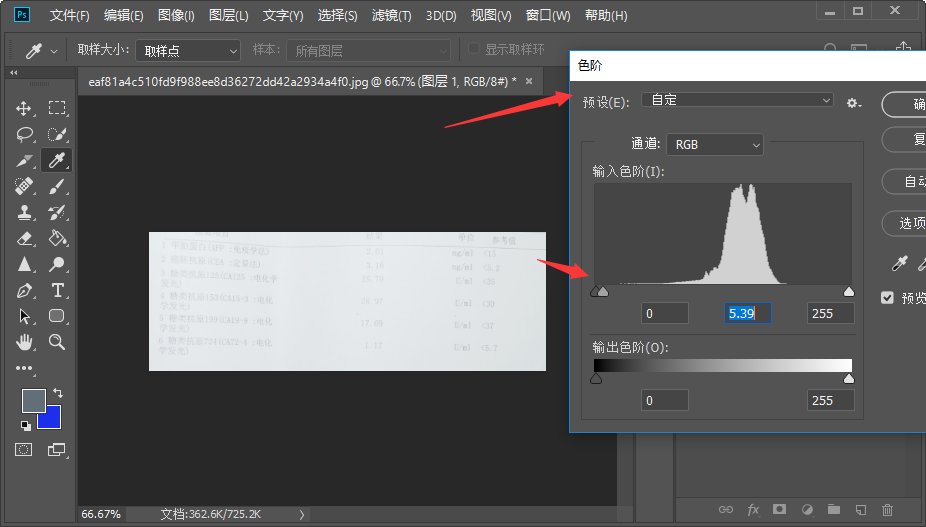
Task: Select the Hand tool
Action: point(24,342)
